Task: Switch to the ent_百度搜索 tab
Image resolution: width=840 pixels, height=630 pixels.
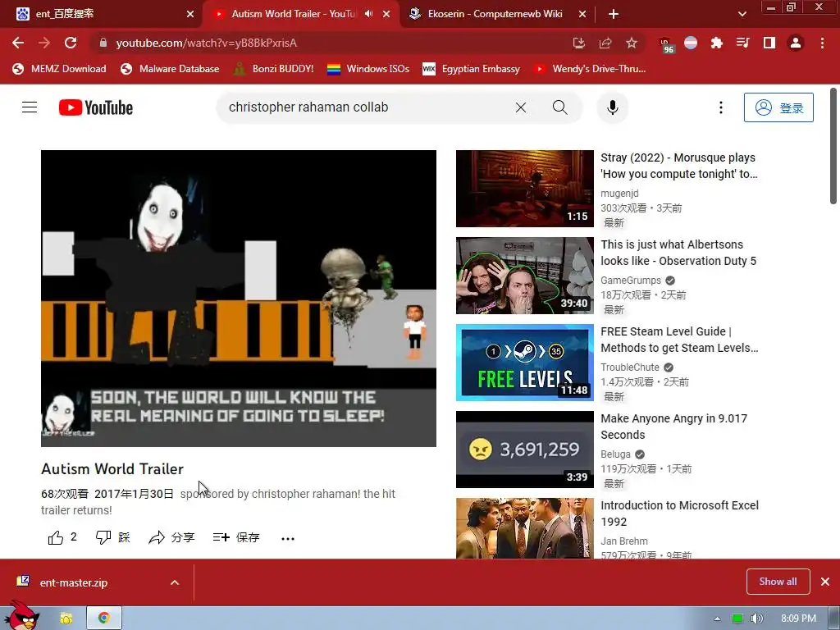Action: coord(101,14)
